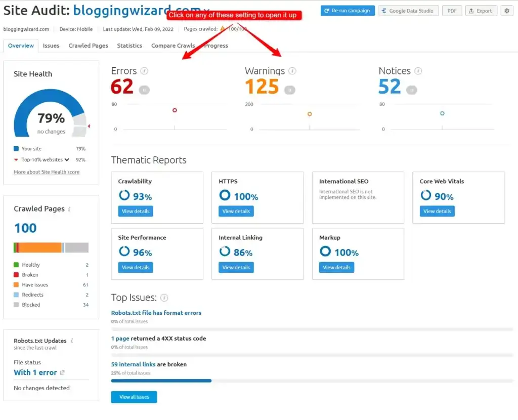Open the settings gear icon
This screenshot has width=518, height=420.
pos(507,10)
